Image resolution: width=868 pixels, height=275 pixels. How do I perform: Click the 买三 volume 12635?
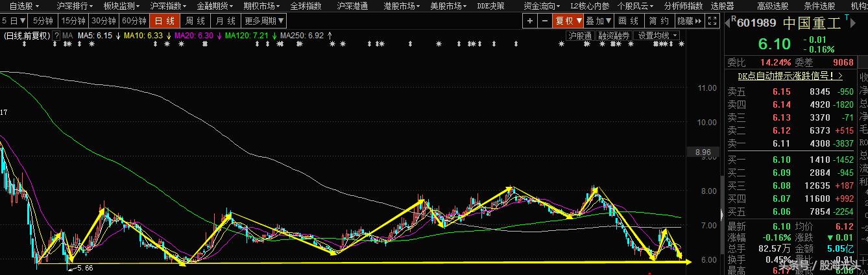pos(817,185)
